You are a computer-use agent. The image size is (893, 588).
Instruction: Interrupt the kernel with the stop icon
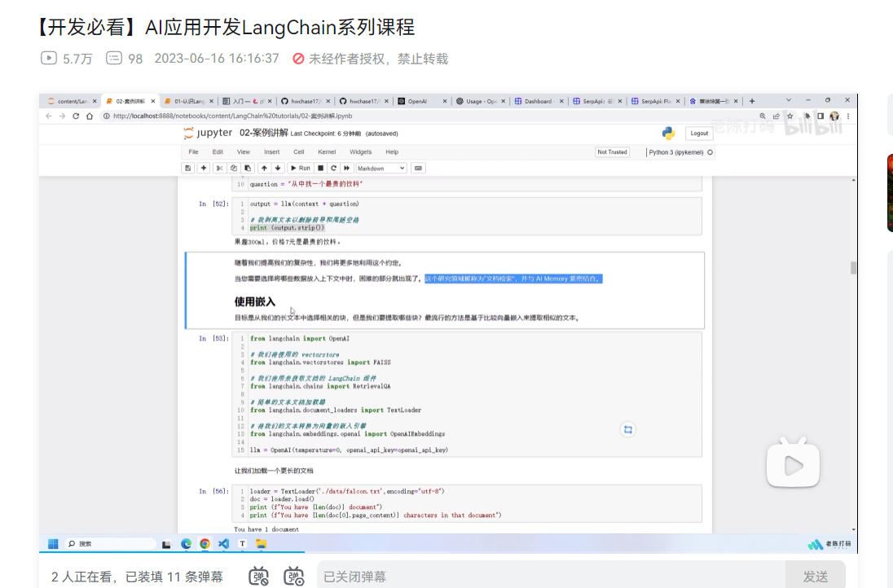coord(321,169)
